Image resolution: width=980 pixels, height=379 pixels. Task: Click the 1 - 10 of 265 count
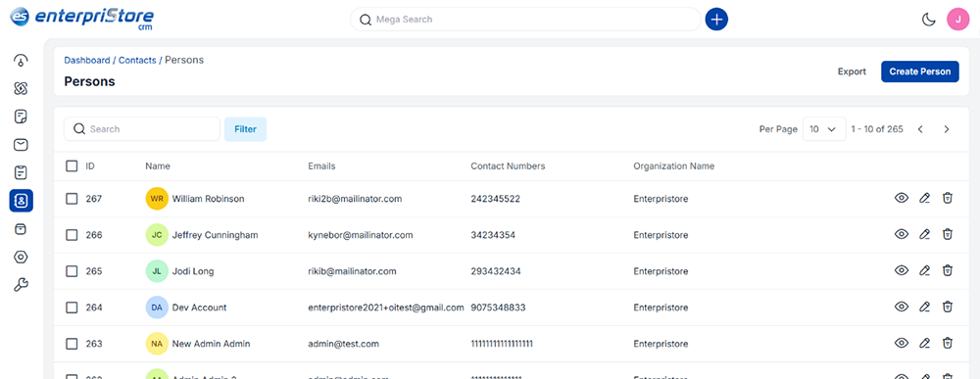tap(877, 129)
